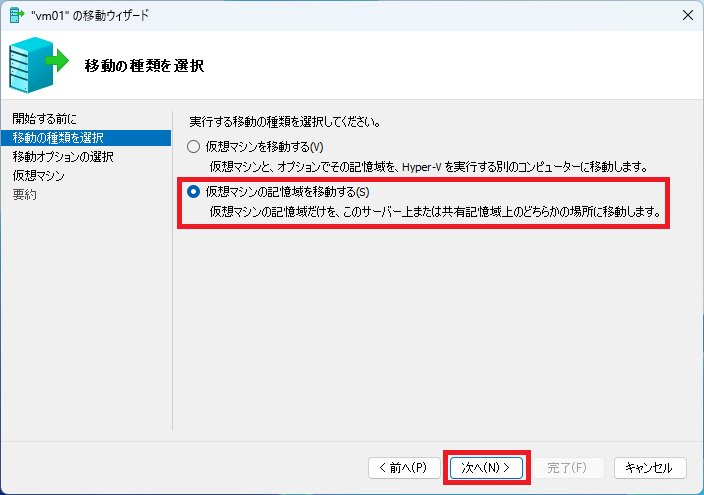Viewport: 704px width, 495px height.
Task: Click the 移動の種類を選択 header title
Action: (x=144, y=66)
